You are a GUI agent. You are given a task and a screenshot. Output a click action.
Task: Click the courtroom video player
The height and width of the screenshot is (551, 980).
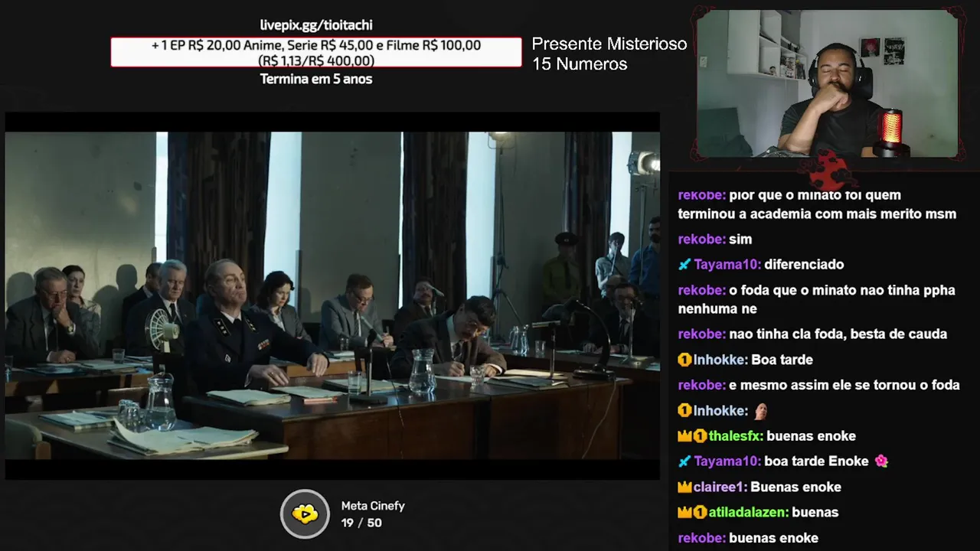(332, 295)
